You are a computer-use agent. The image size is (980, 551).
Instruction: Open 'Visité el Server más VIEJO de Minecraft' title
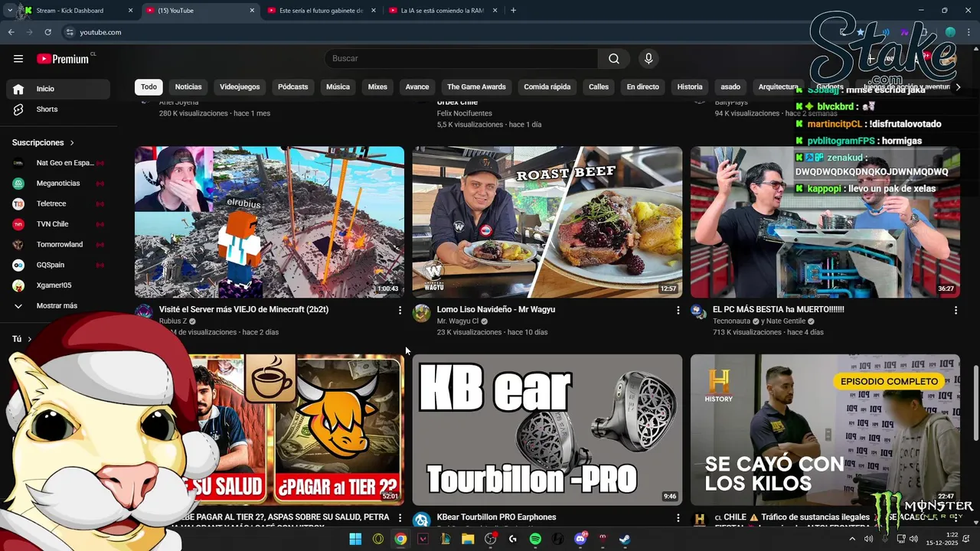(x=243, y=310)
